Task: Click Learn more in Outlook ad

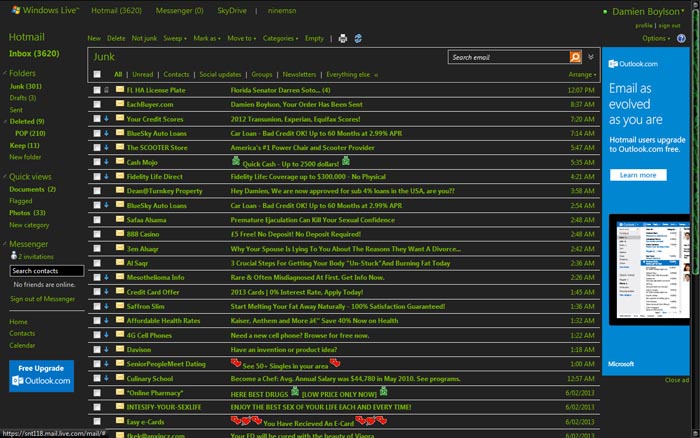Action: (638, 175)
